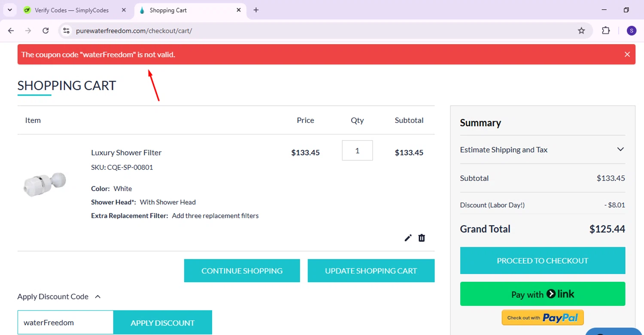View site information icon in address bar
This screenshot has width=644, height=335.
pyautogui.click(x=66, y=30)
